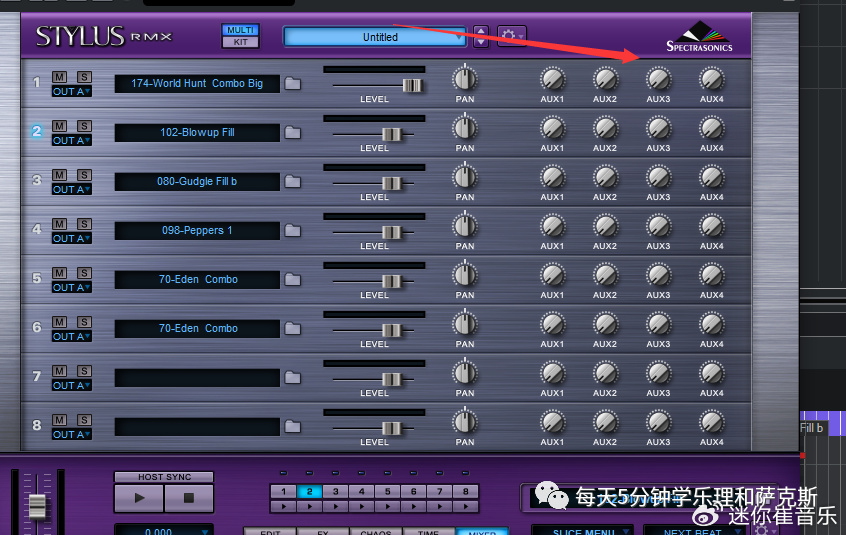Mute part 4 Peppers 1
The width and height of the screenshot is (846, 535).
click(59, 224)
